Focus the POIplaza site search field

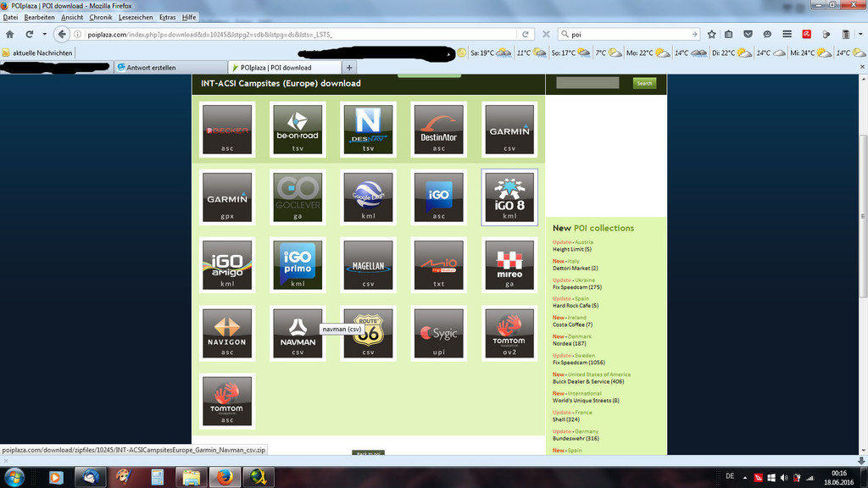587,83
